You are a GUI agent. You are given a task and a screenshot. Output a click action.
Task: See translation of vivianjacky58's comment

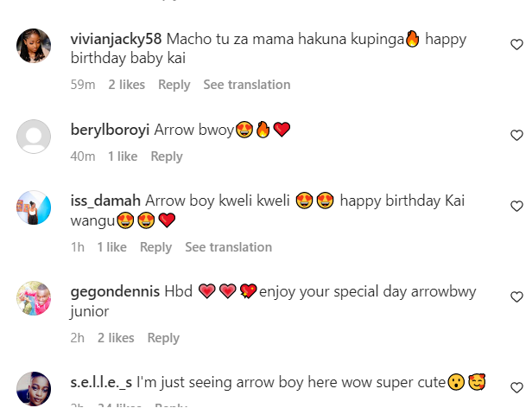pyautogui.click(x=246, y=85)
